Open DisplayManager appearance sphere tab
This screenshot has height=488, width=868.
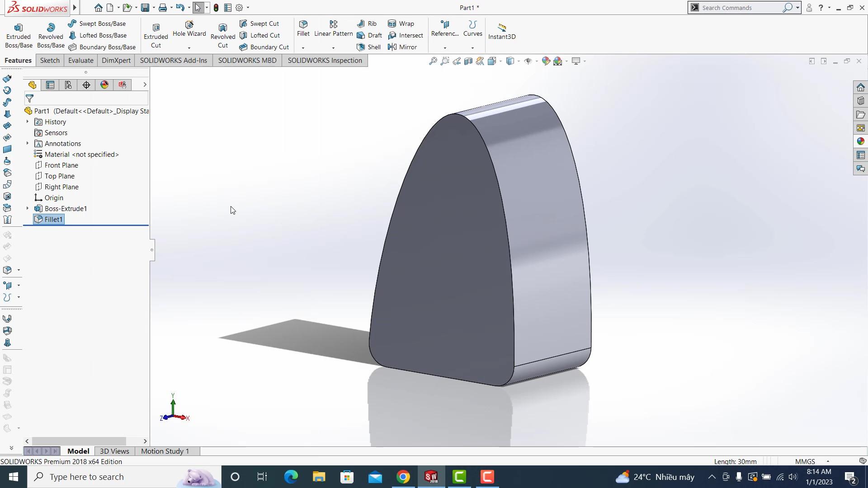point(104,85)
